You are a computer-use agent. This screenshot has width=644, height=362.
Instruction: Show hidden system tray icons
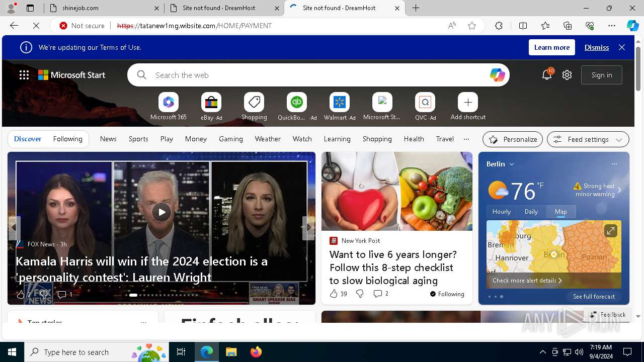point(542,352)
